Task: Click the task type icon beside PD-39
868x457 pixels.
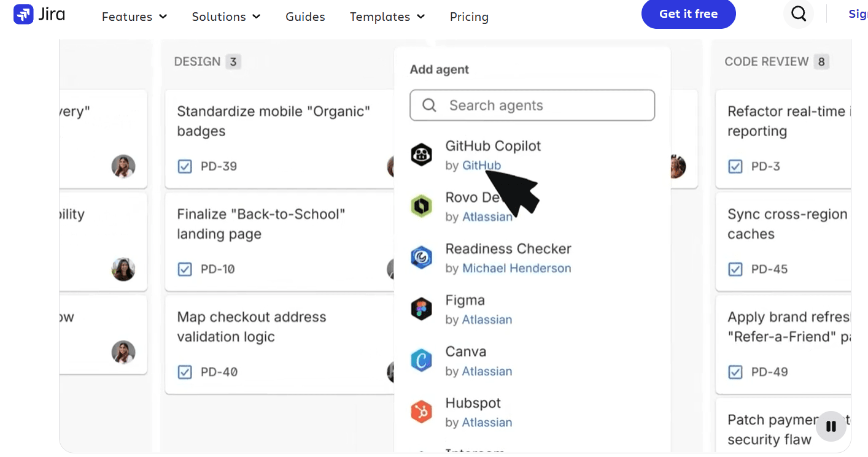Action: pyautogui.click(x=185, y=166)
